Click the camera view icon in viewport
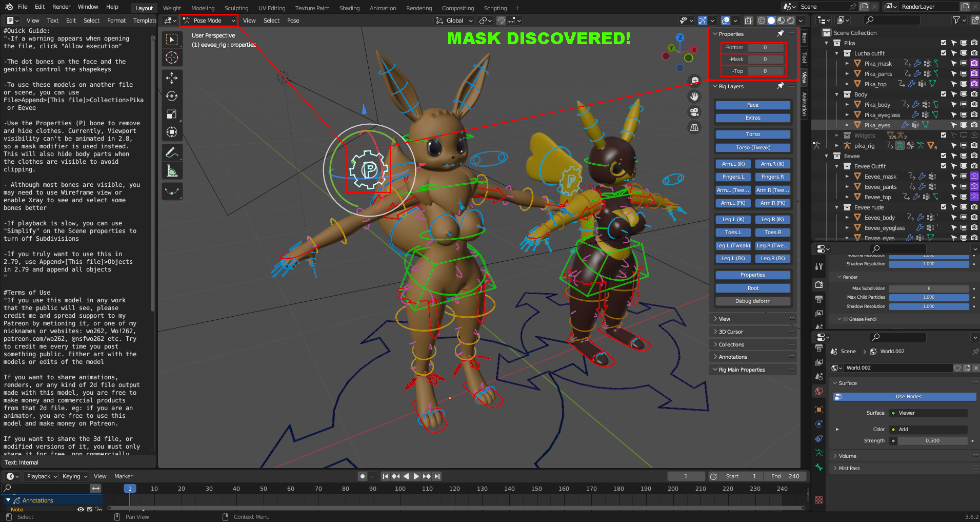 pyautogui.click(x=694, y=112)
